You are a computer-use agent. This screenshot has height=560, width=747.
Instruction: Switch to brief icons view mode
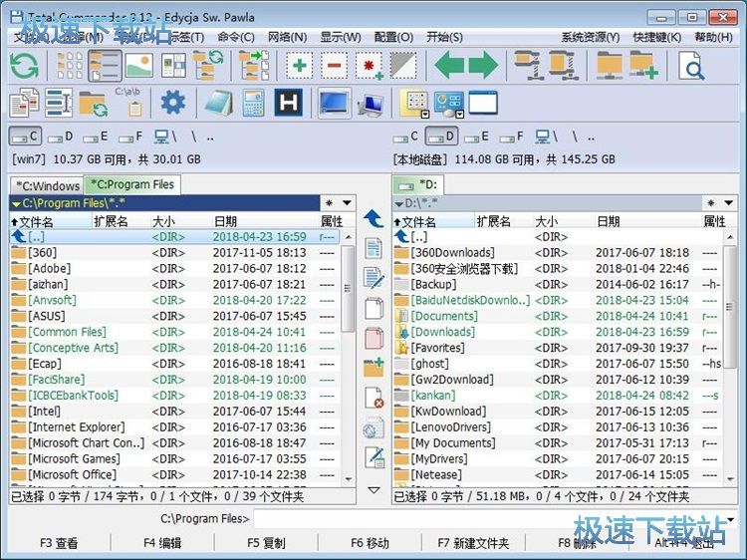click(70, 66)
